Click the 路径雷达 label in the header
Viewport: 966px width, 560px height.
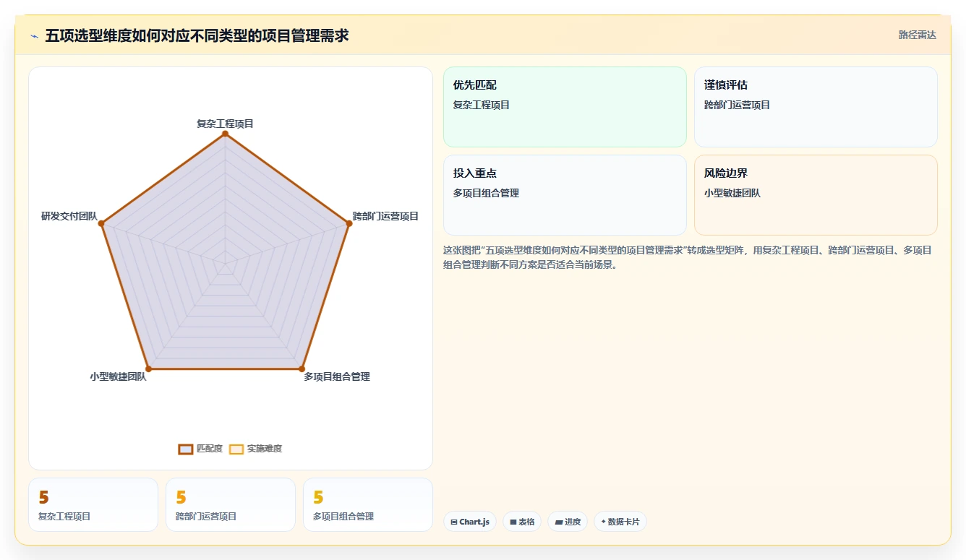[x=917, y=35]
